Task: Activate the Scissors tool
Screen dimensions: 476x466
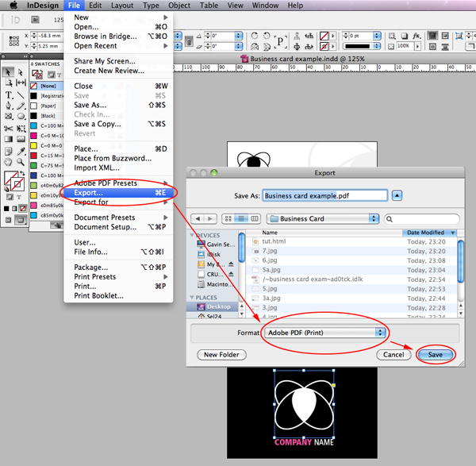Action: 8,129
